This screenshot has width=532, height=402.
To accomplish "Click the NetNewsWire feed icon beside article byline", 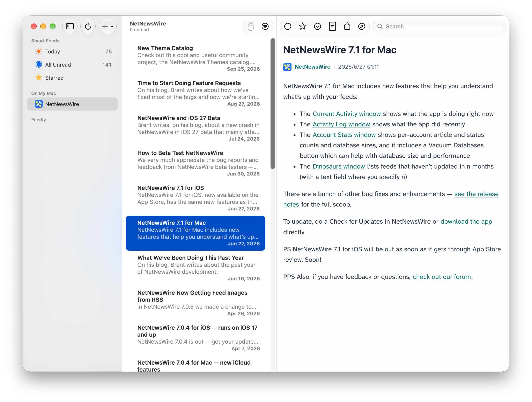I will pos(287,67).
